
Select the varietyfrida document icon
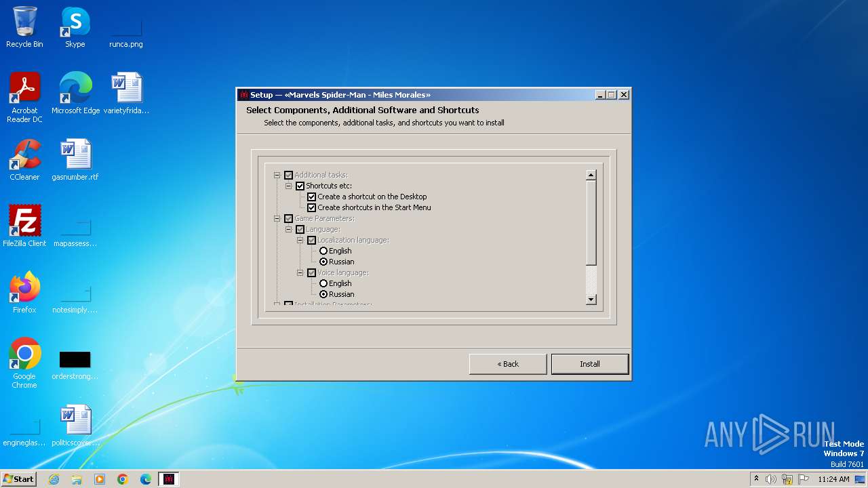pos(126,94)
